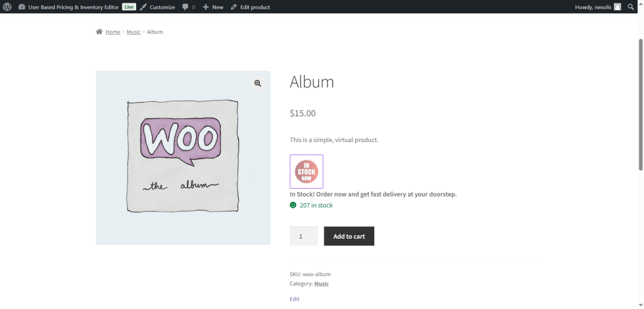Click the WordPress logo icon
This screenshot has height=309, width=644.
(x=7, y=7)
